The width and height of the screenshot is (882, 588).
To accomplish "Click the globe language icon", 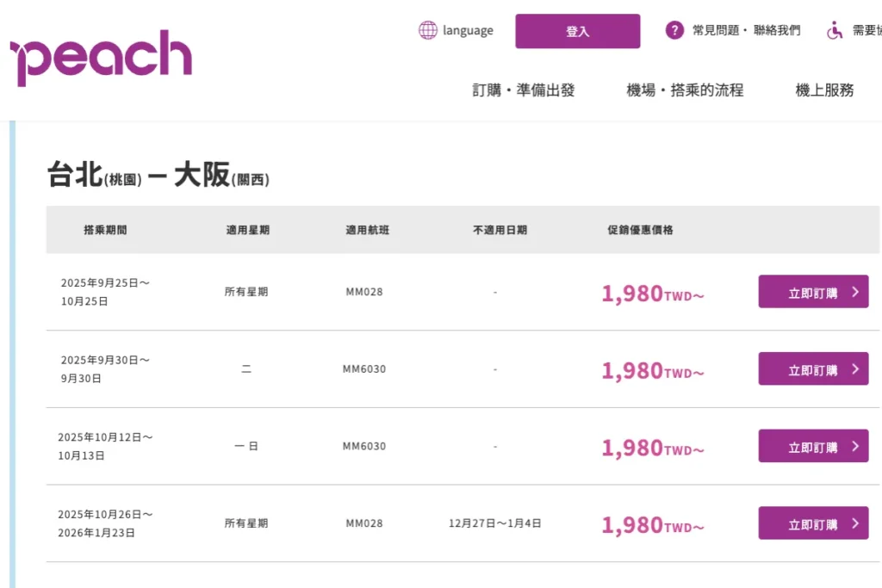I will pyautogui.click(x=427, y=30).
